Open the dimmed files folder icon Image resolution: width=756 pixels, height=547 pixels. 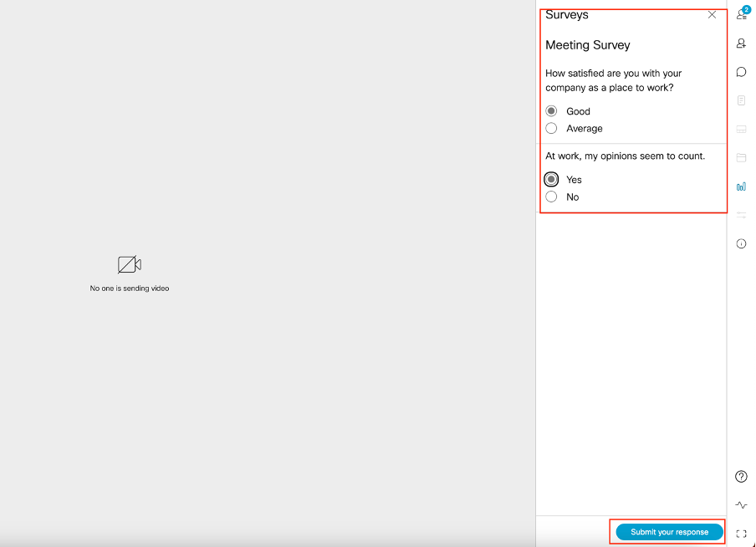[742, 158]
